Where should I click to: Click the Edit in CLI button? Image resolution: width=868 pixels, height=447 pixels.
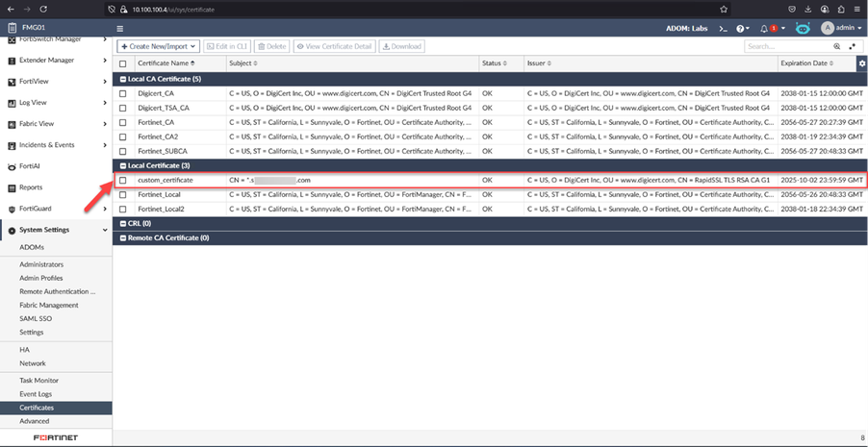(227, 46)
